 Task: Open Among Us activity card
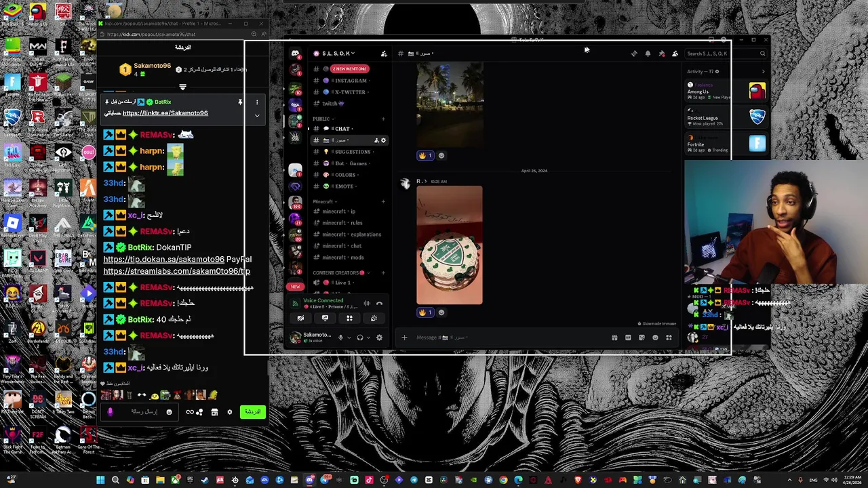click(726, 91)
